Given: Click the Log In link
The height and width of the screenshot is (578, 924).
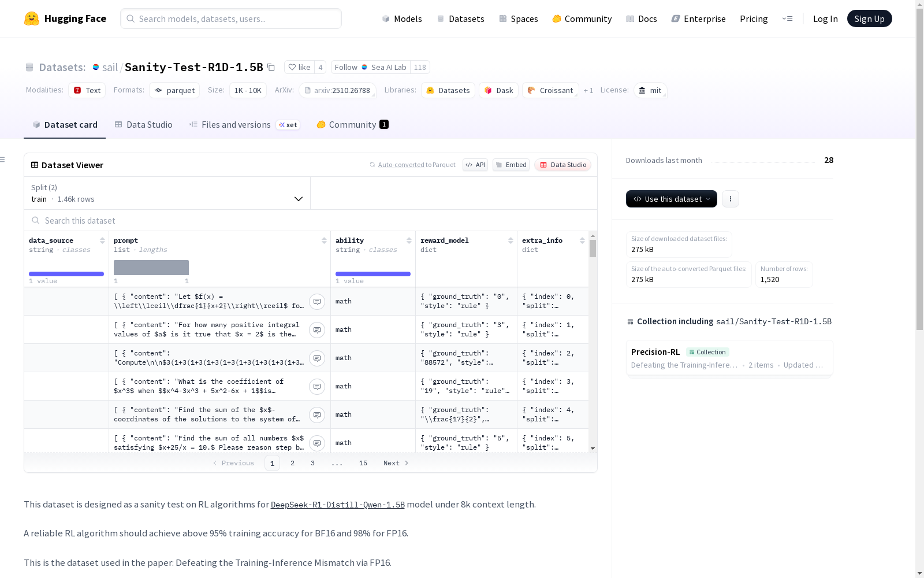Looking at the screenshot, I should pos(825,18).
